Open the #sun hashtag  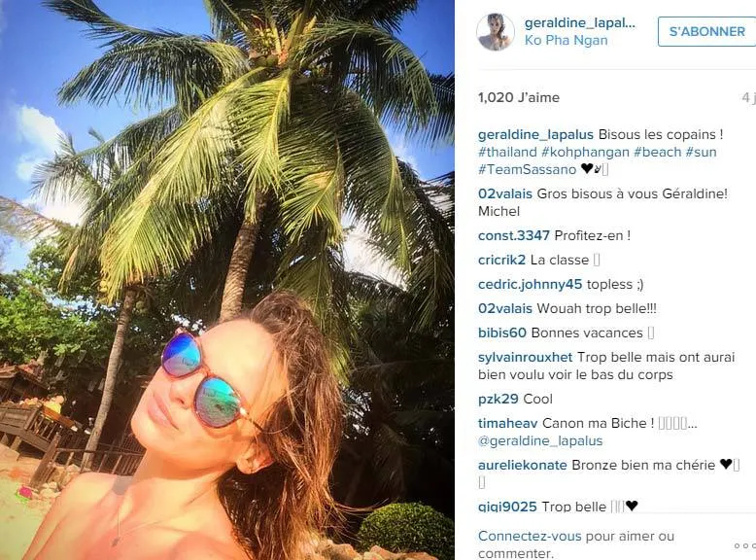(701, 152)
